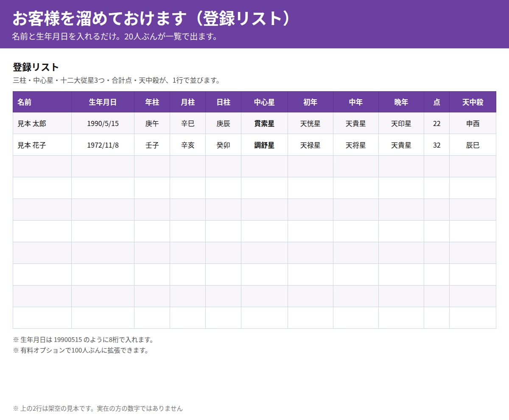Click the note about 8桁 birthdate entry
Screen dimensions: 509x420
point(83,340)
